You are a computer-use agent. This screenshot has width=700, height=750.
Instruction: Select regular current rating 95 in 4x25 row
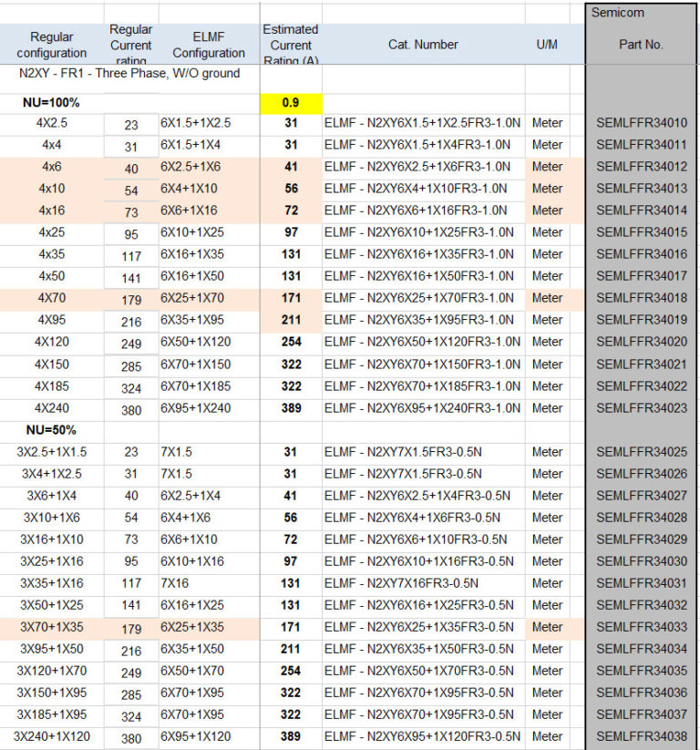point(131,234)
